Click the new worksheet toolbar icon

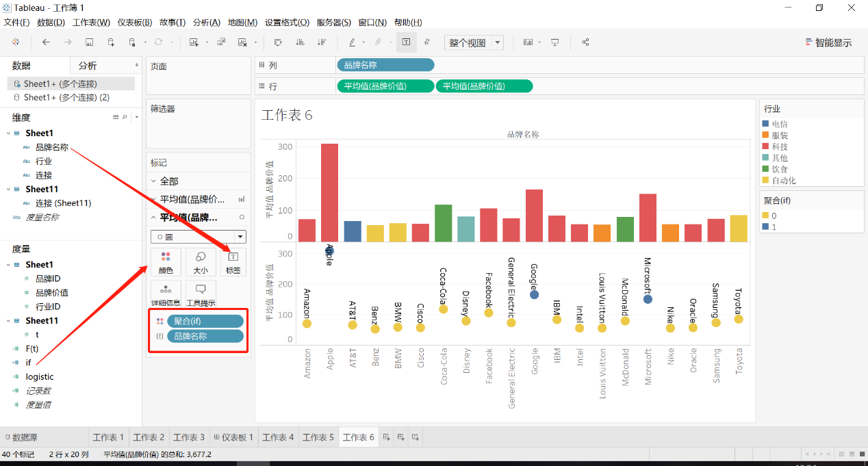pyautogui.click(x=194, y=42)
